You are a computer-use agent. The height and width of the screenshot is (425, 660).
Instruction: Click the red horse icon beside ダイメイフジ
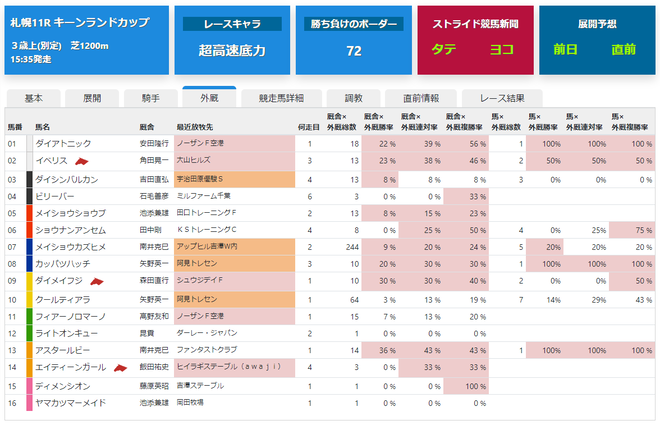97,282
